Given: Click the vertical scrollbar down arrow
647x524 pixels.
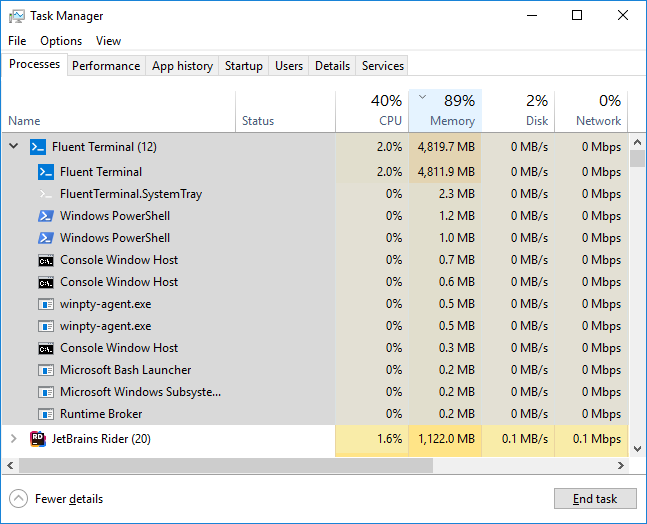Looking at the screenshot, I should coord(638,448).
